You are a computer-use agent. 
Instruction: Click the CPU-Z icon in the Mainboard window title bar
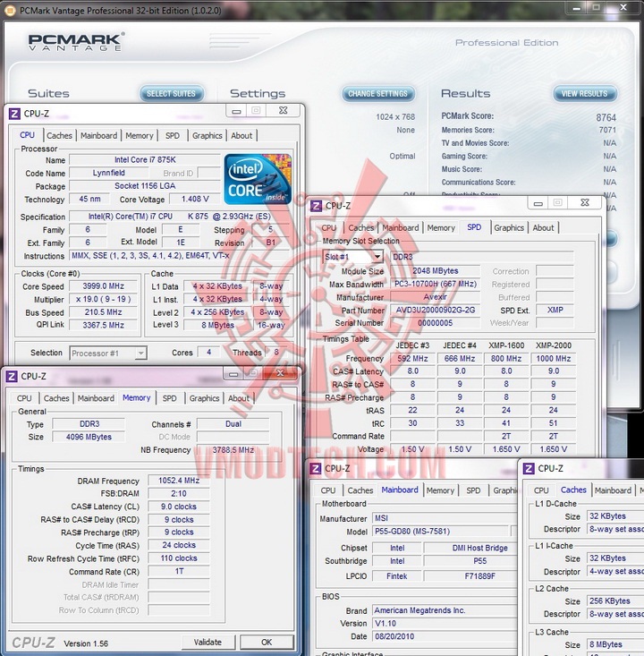coord(316,469)
